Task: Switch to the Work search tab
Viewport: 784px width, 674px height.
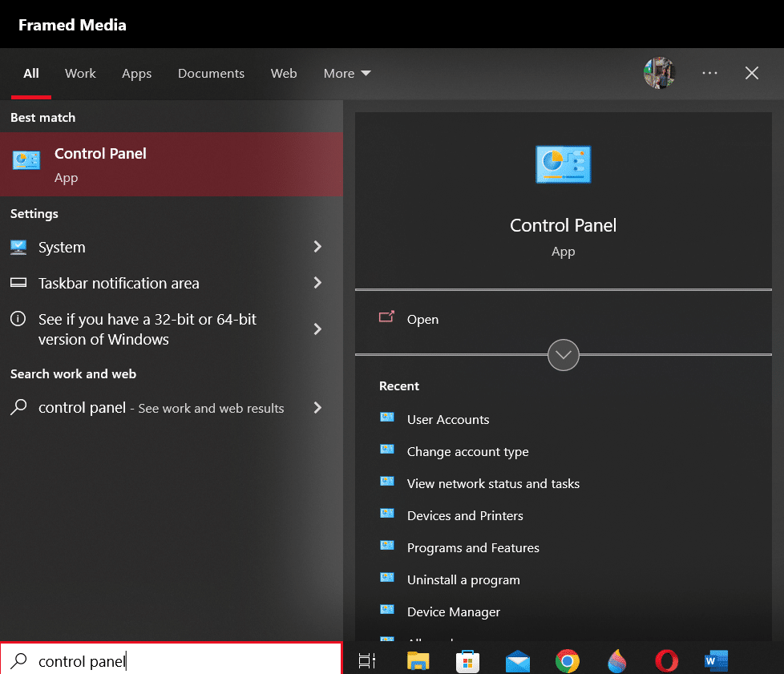Action: pos(80,74)
